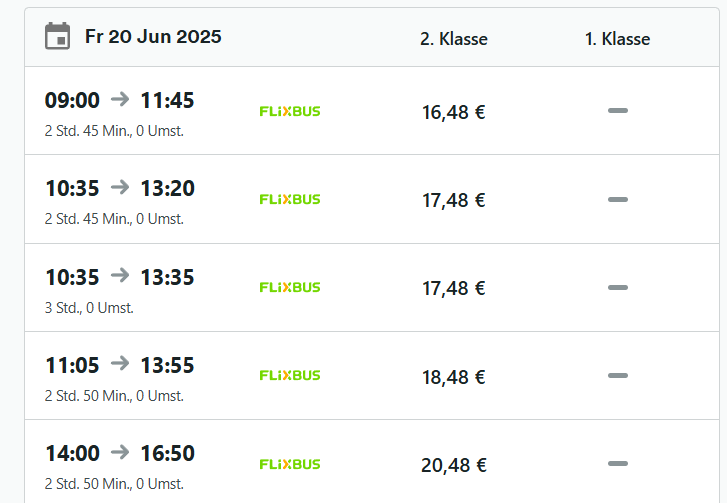Open the 09:00 → 11:45 connection
The width and height of the screenshot is (727, 503).
(x=119, y=100)
